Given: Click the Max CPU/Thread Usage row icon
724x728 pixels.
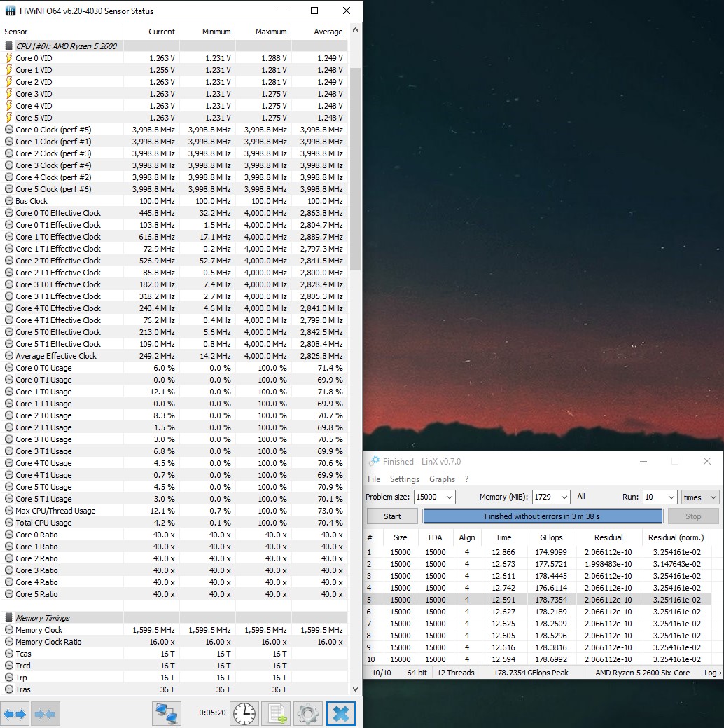Looking at the screenshot, I should pos(9,510).
